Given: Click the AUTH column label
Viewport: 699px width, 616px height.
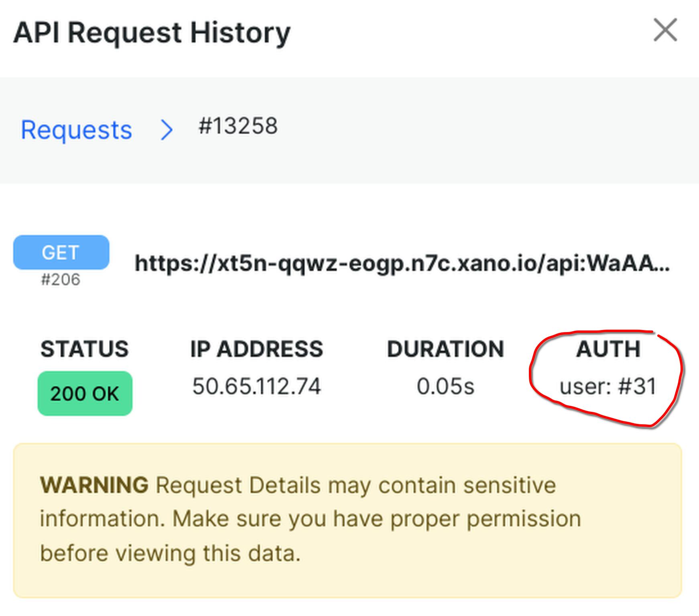Looking at the screenshot, I should (608, 349).
